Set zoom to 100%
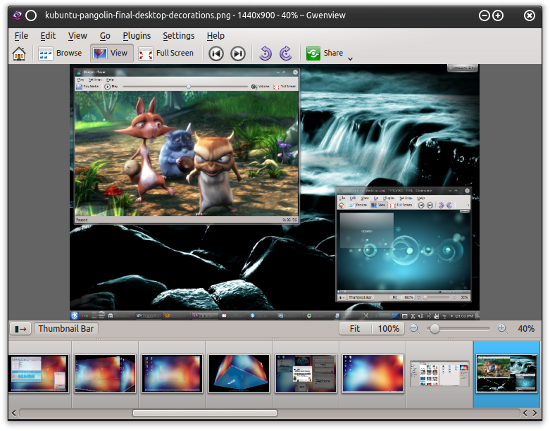The height and width of the screenshot is (431, 550). [388, 329]
